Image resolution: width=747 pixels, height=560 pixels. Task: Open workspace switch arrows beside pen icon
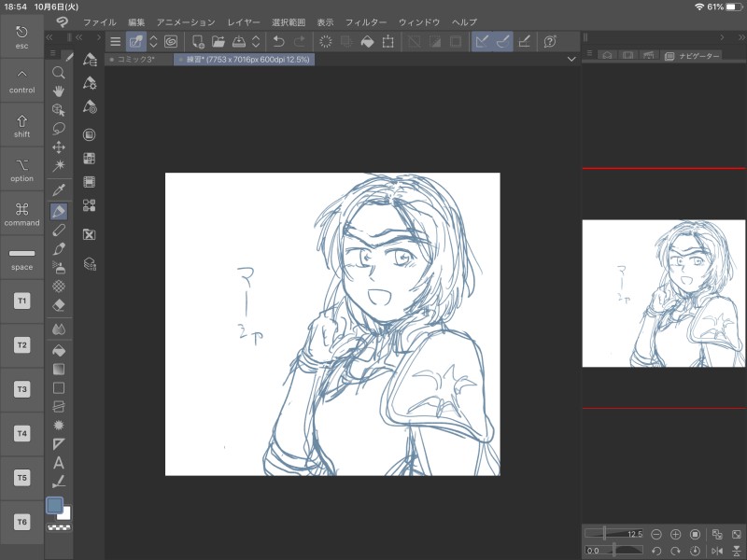(x=153, y=41)
